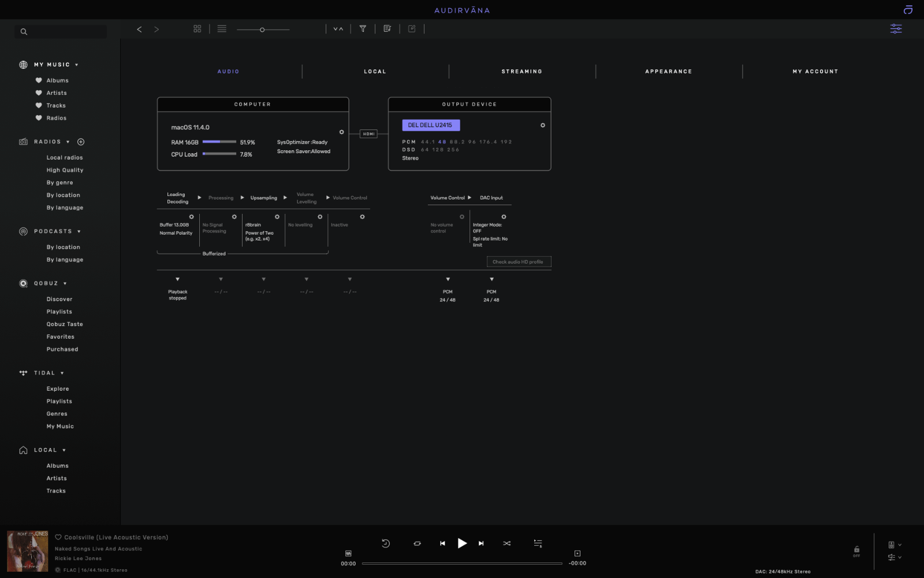The height and width of the screenshot is (578, 924).
Task: Click the now playing fullscreen box icon
Action: click(577, 554)
